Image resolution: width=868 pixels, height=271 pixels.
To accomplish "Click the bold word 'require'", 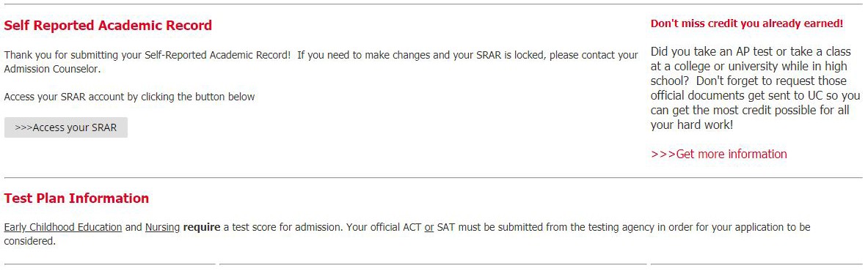I will [x=202, y=227].
